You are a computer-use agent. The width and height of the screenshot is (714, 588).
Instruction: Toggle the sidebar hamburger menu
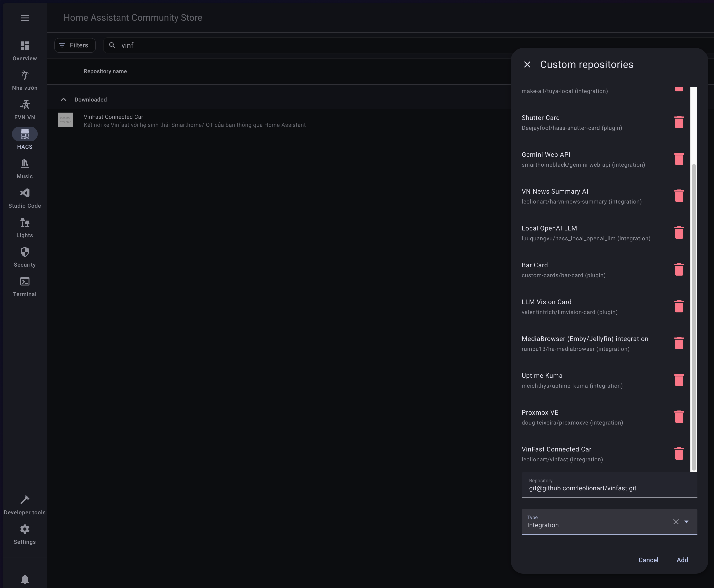[25, 18]
